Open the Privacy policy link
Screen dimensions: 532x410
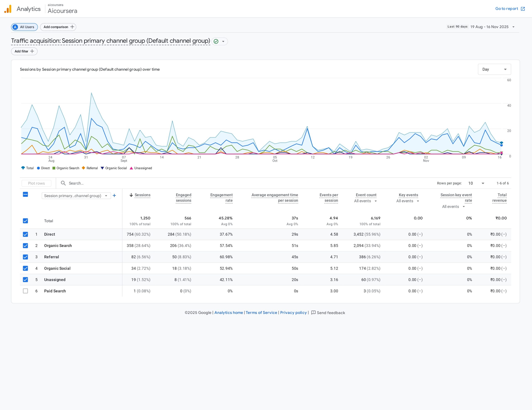pyautogui.click(x=293, y=313)
